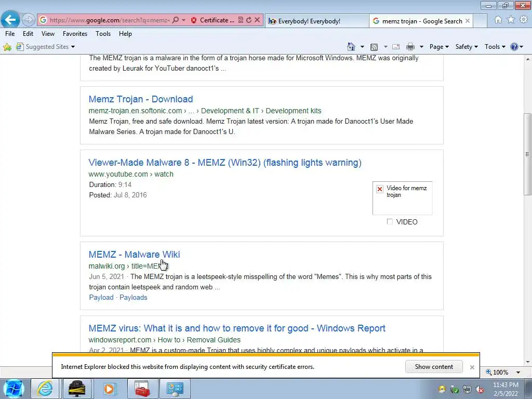Image resolution: width=532 pixels, height=399 pixels.
Task: Open the Safety dropdown menu
Action: [467, 47]
